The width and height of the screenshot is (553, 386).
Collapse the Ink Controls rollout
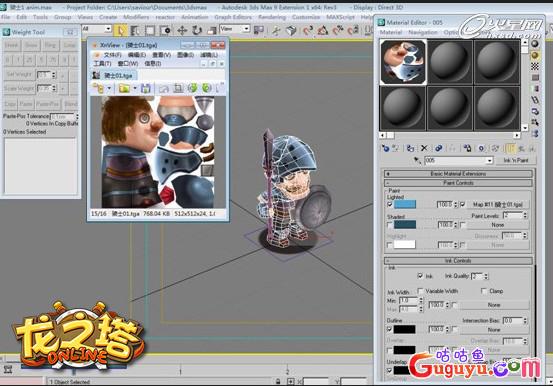pos(458,261)
